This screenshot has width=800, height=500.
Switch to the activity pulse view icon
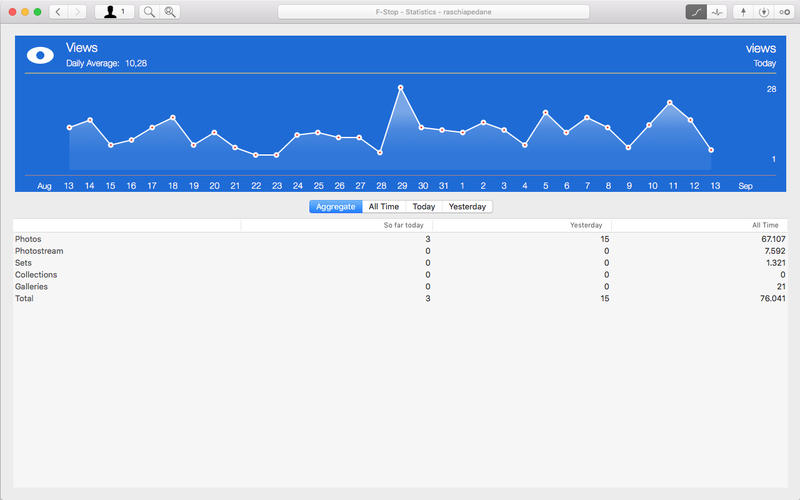pyautogui.click(x=717, y=12)
